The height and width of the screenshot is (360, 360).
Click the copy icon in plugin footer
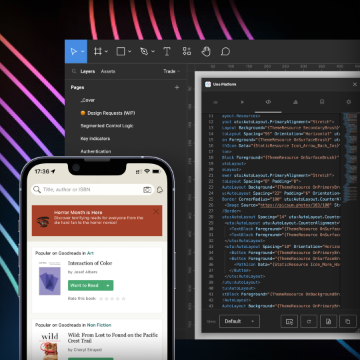click(348, 322)
